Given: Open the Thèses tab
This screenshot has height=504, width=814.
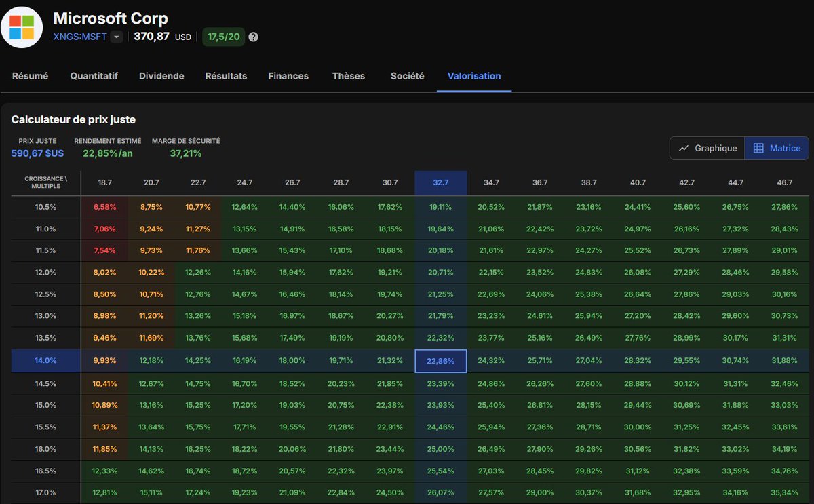Looking at the screenshot, I should pyautogui.click(x=349, y=76).
